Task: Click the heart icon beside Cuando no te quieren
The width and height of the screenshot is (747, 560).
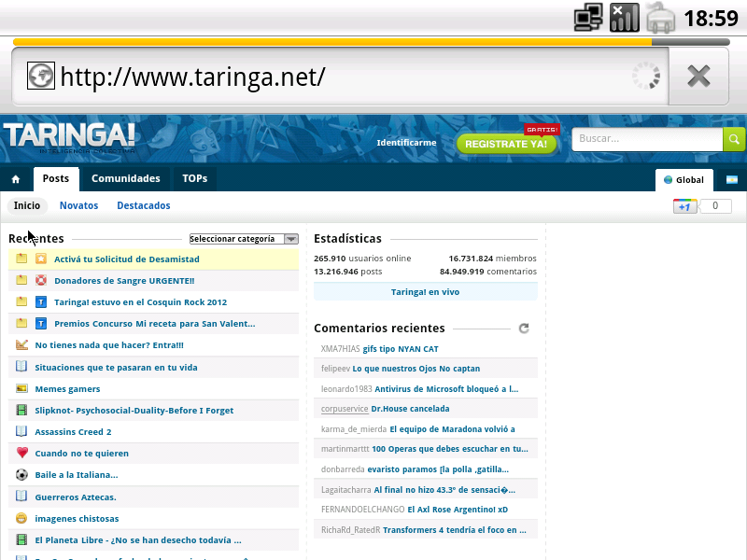Action: coord(21,453)
